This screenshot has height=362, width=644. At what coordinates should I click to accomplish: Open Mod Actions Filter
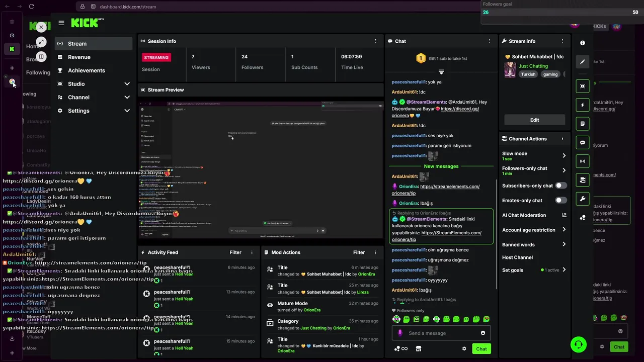pyautogui.click(x=359, y=252)
